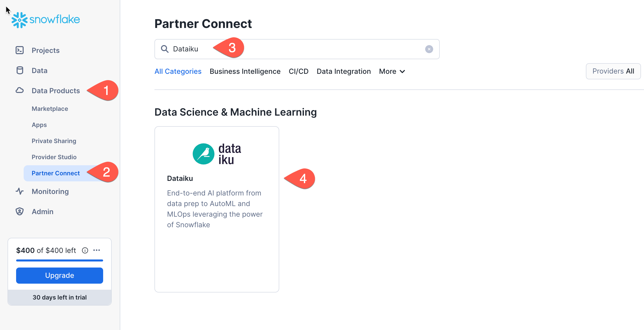Switch to the Data Integration category
The height and width of the screenshot is (330, 644).
[344, 72]
